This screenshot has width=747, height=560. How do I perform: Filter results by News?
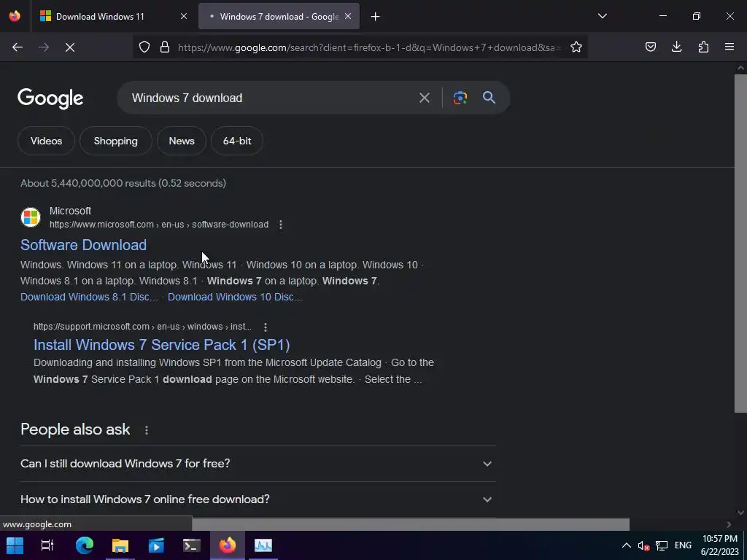[182, 141]
